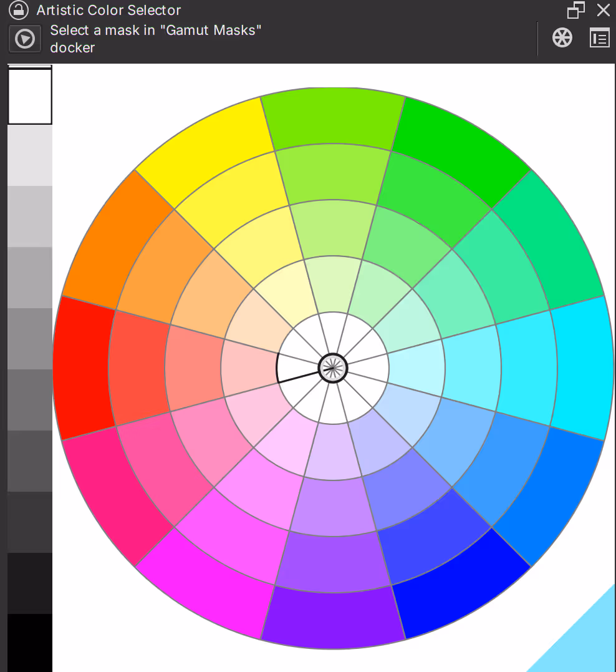
Task: Pick the saturated red outer wheel segment
Action: [81, 368]
